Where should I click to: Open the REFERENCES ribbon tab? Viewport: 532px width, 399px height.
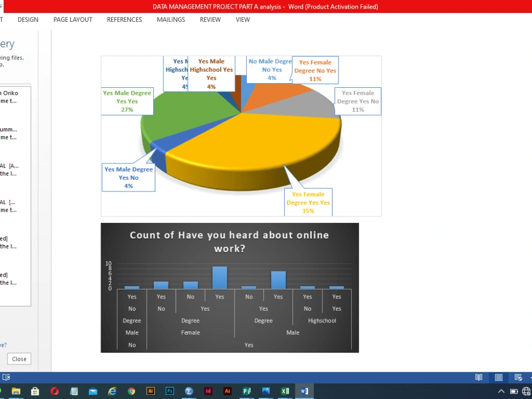pos(124,20)
